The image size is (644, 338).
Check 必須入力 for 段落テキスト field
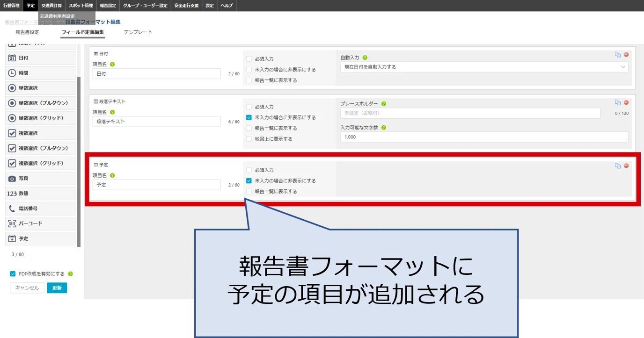click(249, 107)
